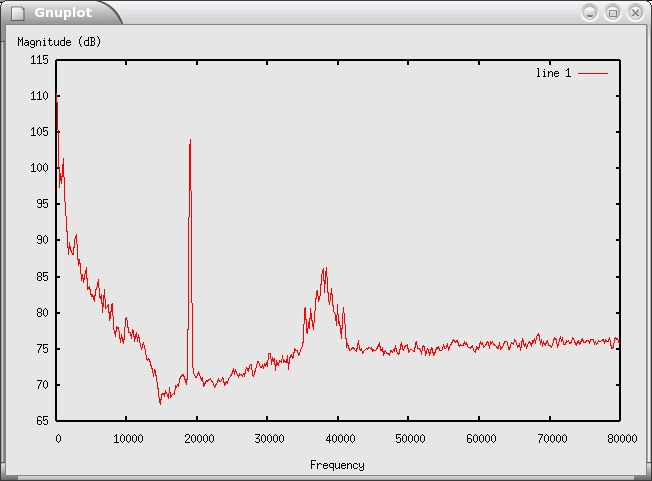
Task: Minimize the Gnuplot window
Action: (590, 12)
